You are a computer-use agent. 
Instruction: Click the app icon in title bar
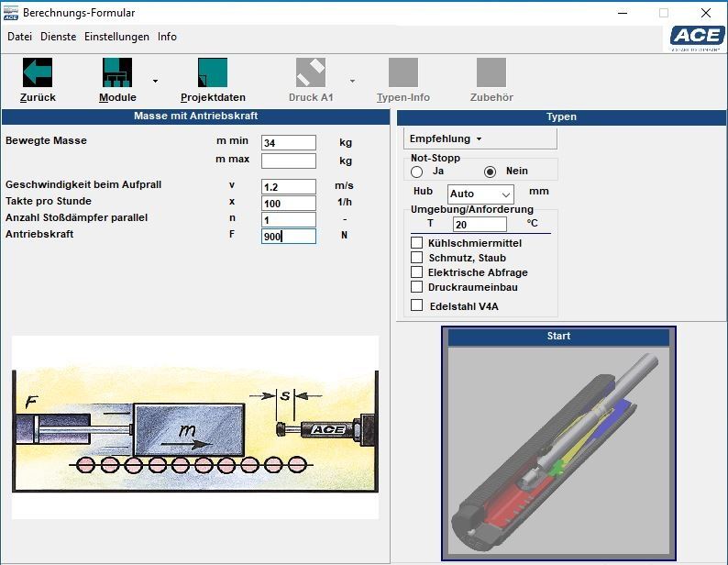pyautogui.click(x=11, y=12)
